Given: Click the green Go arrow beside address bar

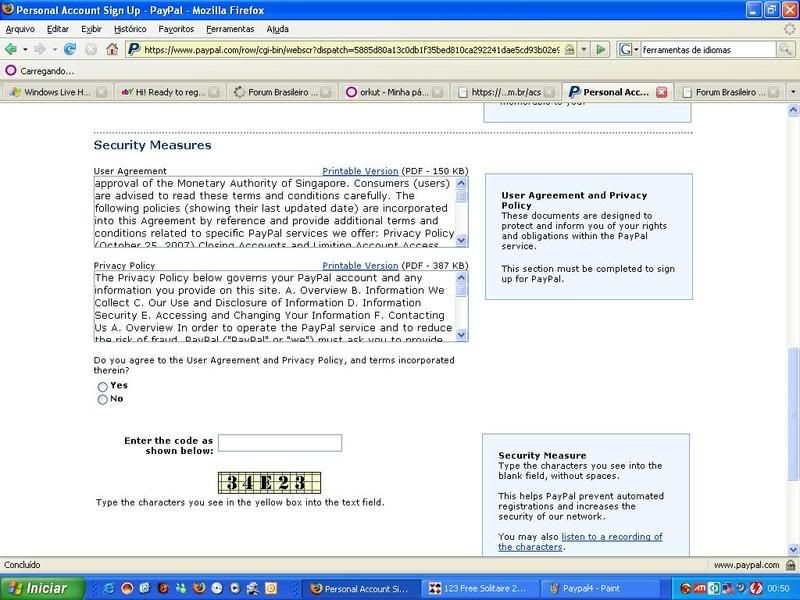Looking at the screenshot, I should tap(601, 49).
